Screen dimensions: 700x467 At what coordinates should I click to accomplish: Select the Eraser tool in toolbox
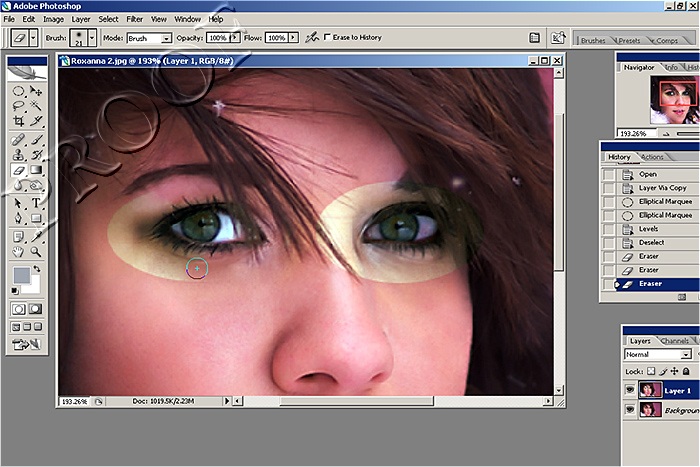18,170
